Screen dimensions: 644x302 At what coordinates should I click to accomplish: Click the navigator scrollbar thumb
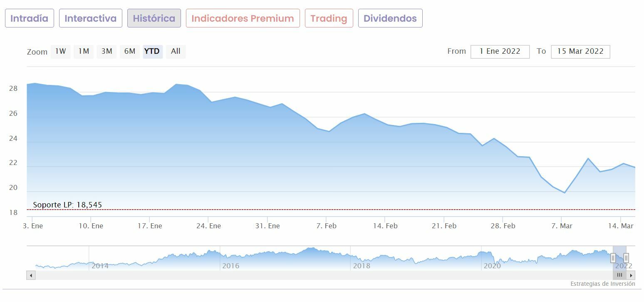pos(619,275)
